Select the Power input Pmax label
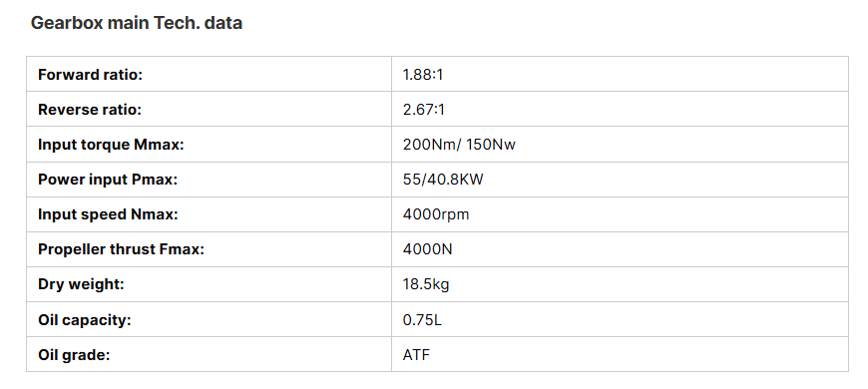 tap(108, 180)
